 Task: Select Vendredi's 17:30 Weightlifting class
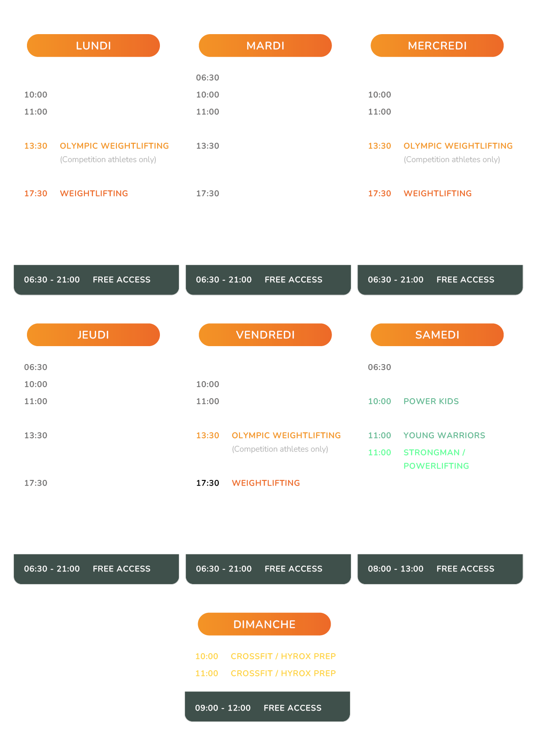[x=265, y=483]
